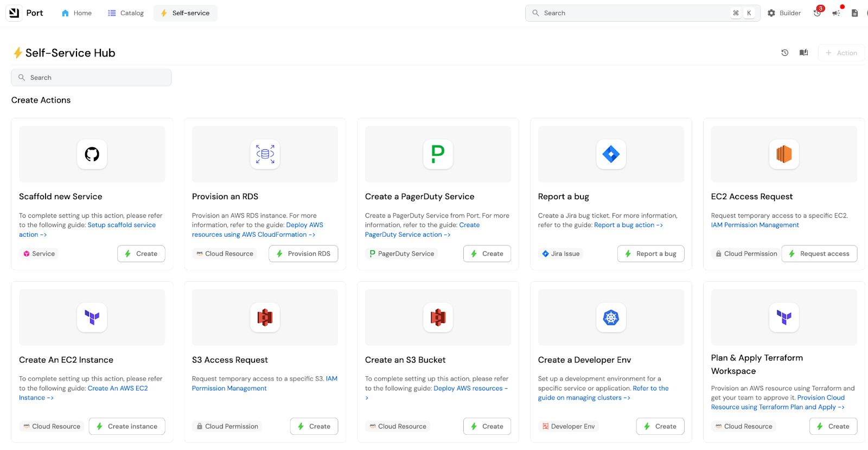Click the Port logo icon
This screenshot has width=868, height=450.
click(x=14, y=12)
